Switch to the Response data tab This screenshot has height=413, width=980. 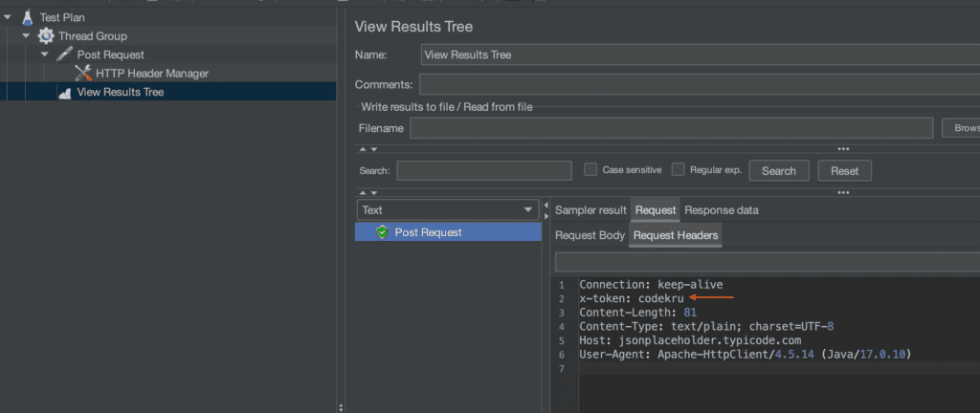pyautogui.click(x=721, y=210)
